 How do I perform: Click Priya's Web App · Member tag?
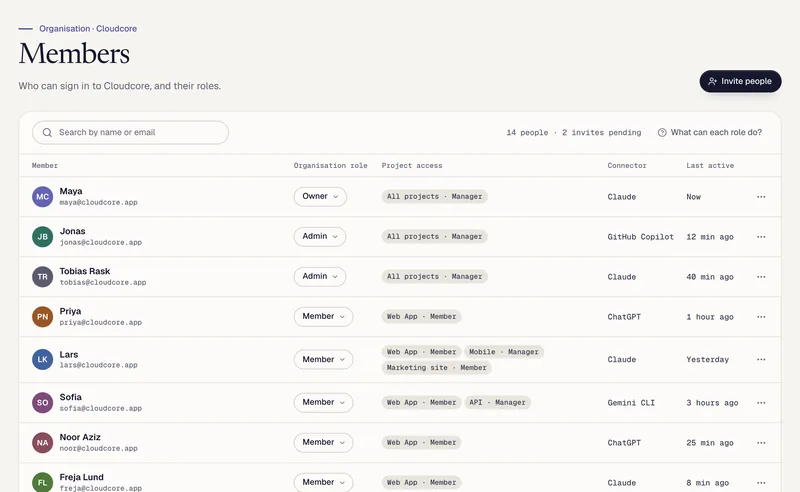(x=421, y=317)
